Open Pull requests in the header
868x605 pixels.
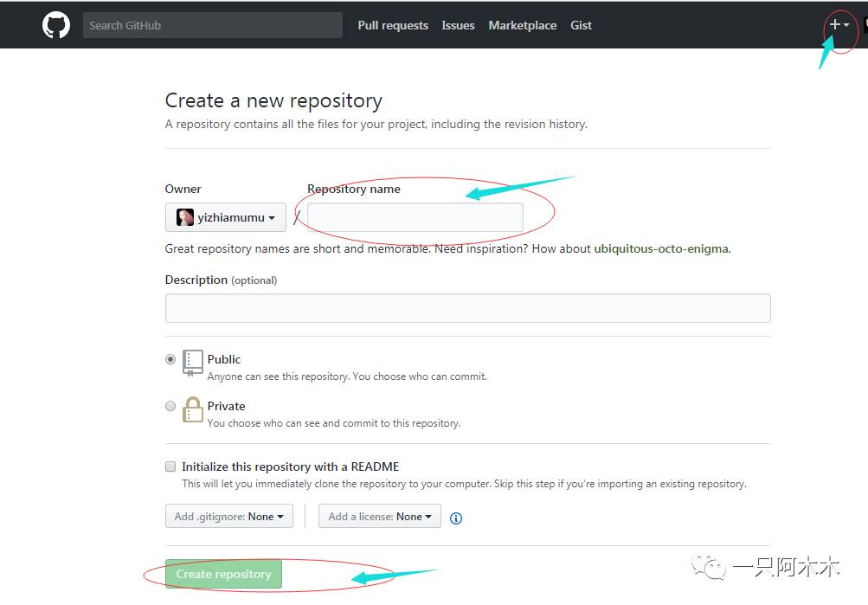click(x=393, y=25)
